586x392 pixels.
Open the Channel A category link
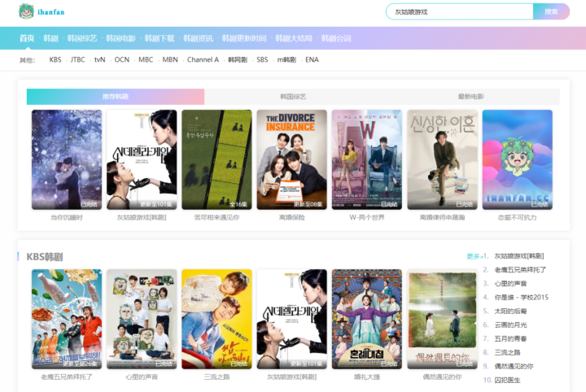click(203, 60)
